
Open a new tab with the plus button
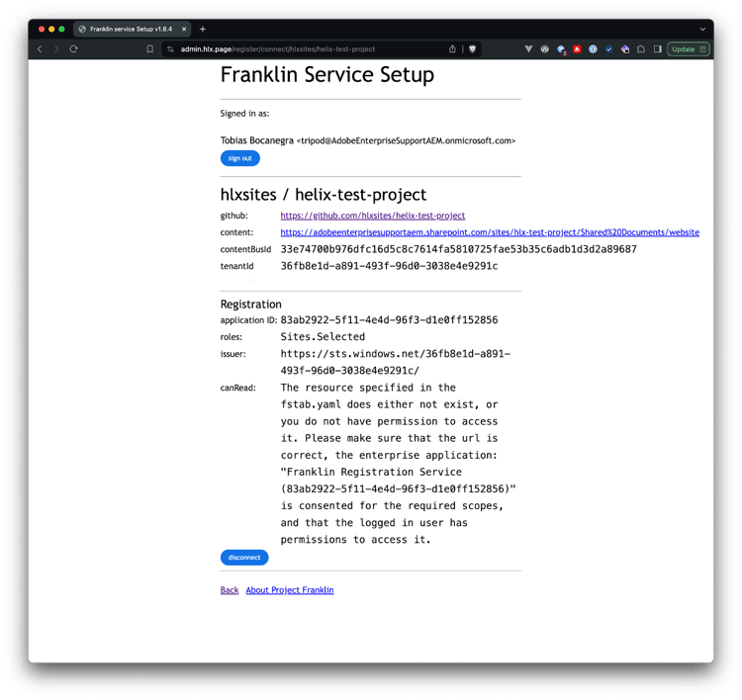[x=203, y=30]
